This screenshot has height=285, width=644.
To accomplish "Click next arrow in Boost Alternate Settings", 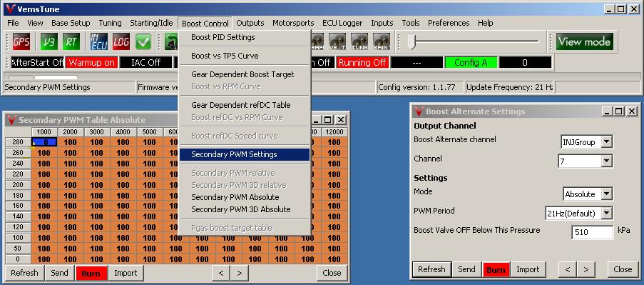I will point(586,269).
